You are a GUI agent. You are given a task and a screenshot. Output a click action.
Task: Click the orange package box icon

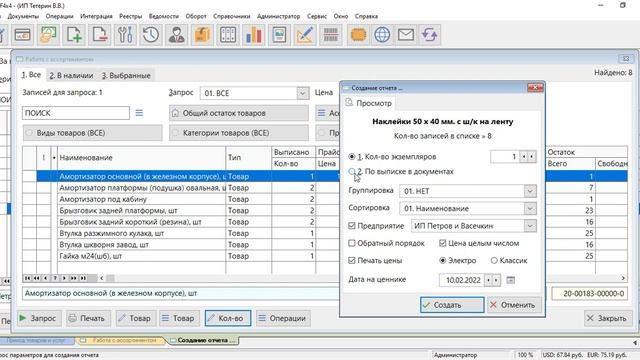pos(202,35)
